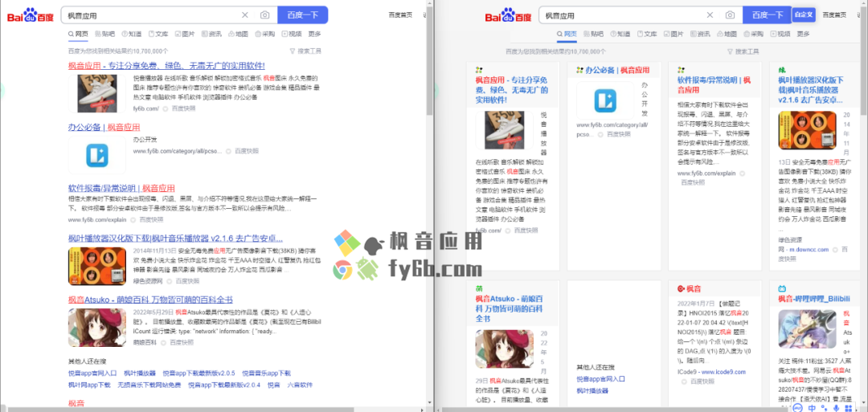Image resolution: width=868 pixels, height=412 pixels.
Task: Click the microphone voice input icon
Action: coord(837,408)
